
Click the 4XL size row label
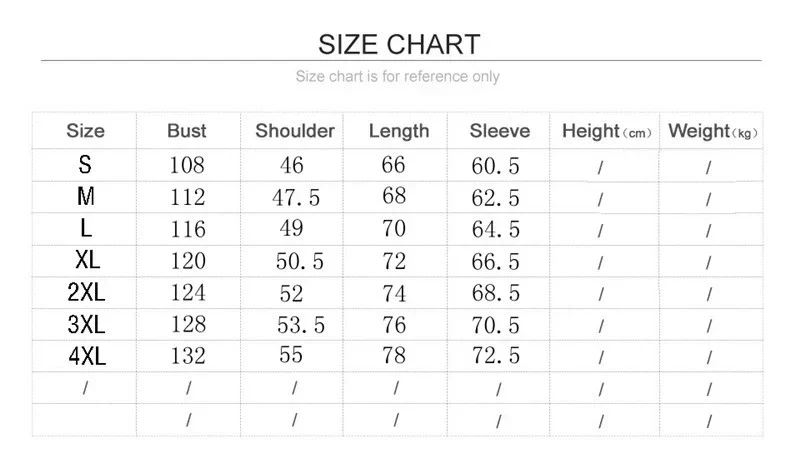point(87,356)
